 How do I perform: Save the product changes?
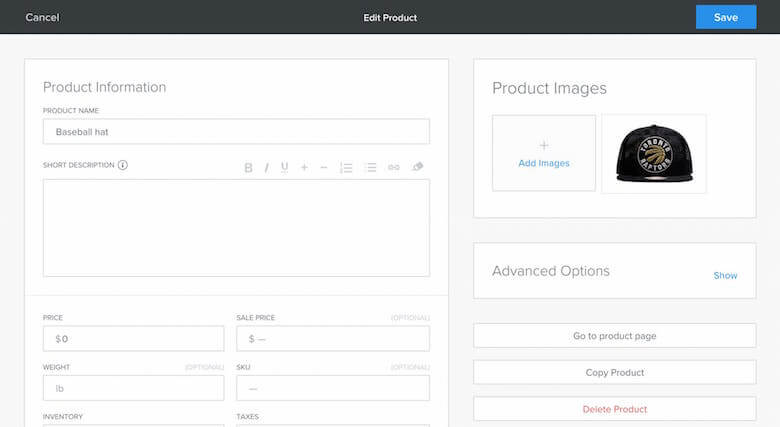725,17
